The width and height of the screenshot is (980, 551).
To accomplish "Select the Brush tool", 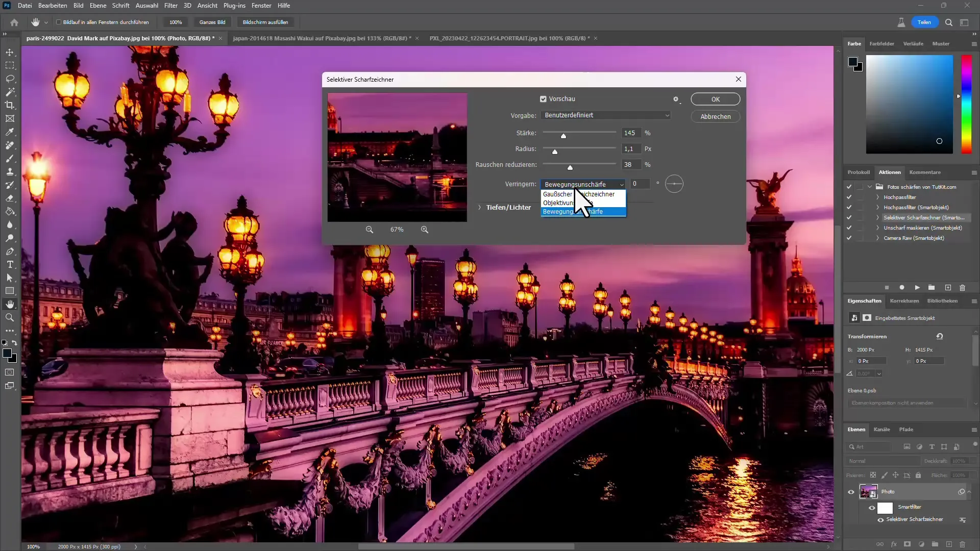I will pos(10,158).
